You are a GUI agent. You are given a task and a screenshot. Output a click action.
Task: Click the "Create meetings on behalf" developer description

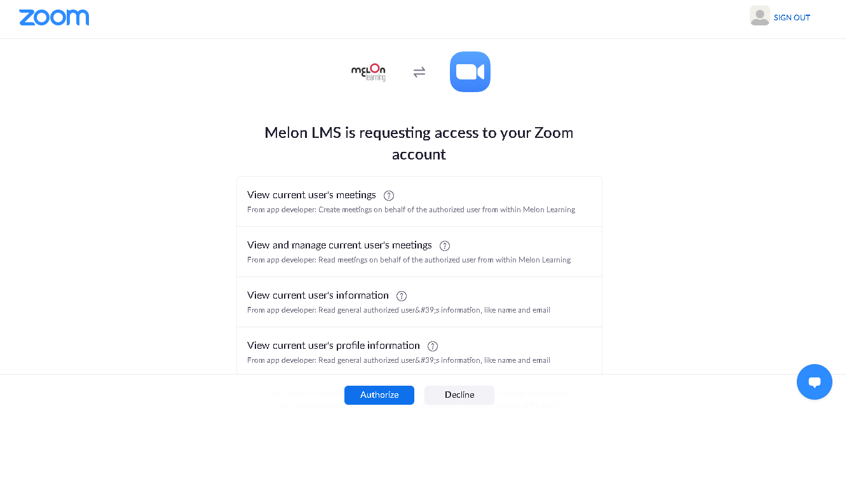coord(411,210)
